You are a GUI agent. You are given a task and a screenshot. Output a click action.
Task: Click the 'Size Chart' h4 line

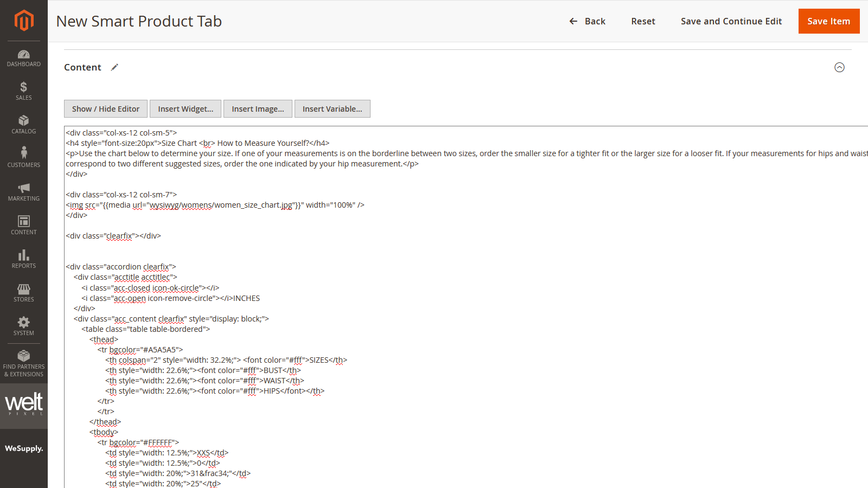tap(197, 143)
